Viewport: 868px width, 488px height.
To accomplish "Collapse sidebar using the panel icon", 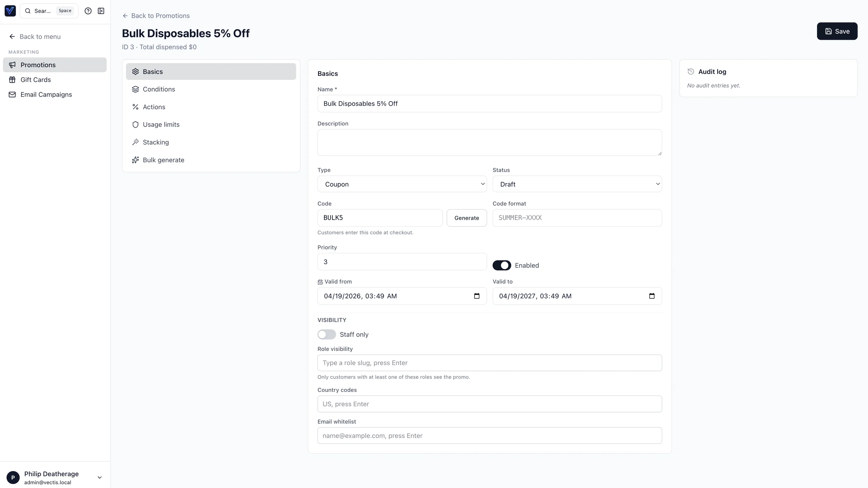I will click(x=101, y=11).
